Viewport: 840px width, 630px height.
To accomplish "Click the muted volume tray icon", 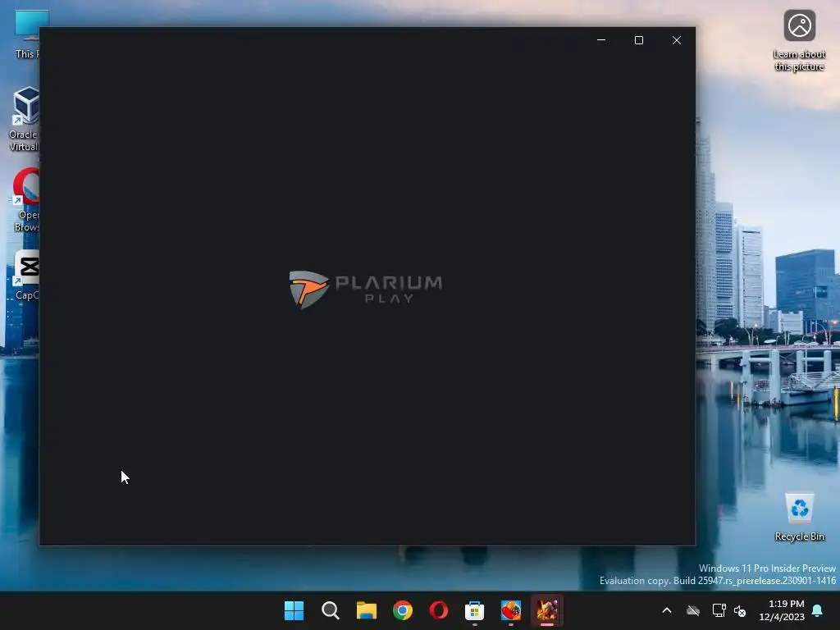I will tap(740, 610).
